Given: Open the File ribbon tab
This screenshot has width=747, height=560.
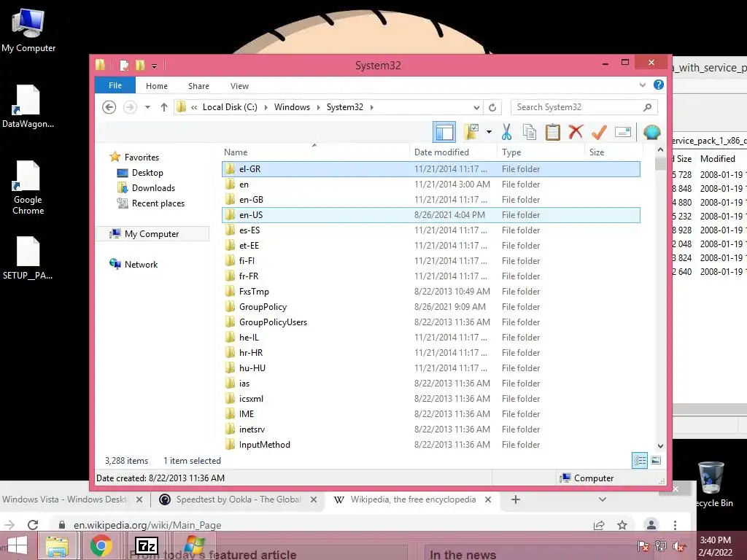Looking at the screenshot, I should point(115,86).
